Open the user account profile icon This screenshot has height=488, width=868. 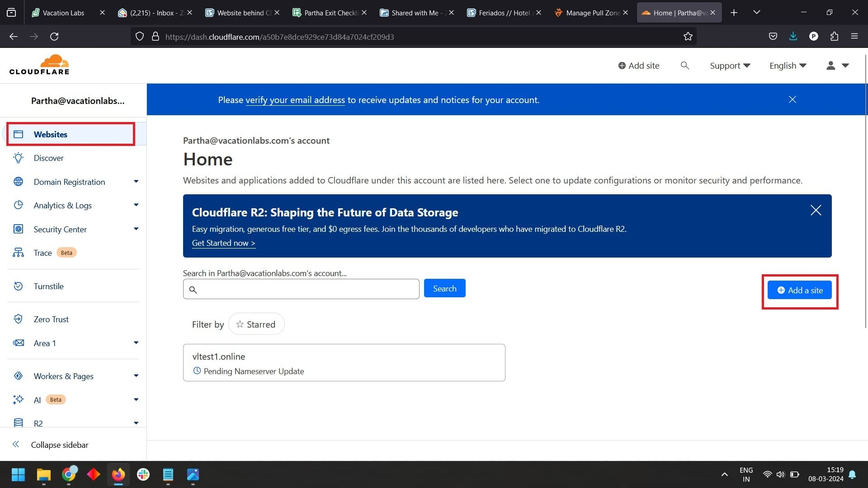(x=830, y=66)
